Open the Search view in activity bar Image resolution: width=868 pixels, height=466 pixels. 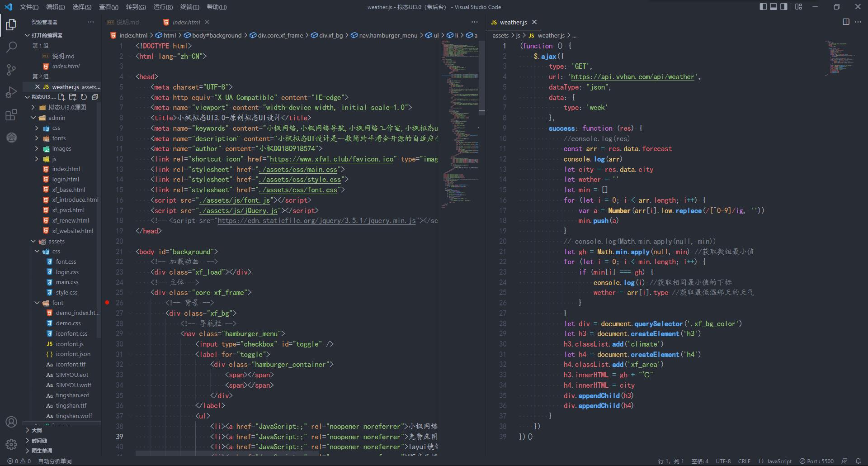click(11, 47)
